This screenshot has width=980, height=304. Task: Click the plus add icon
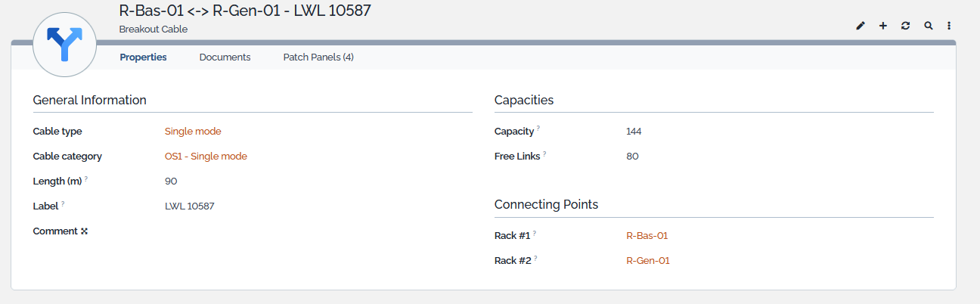click(882, 26)
